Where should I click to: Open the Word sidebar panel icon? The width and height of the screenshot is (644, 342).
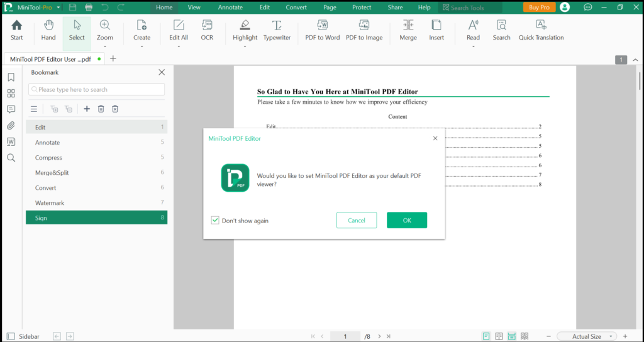[x=11, y=141]
